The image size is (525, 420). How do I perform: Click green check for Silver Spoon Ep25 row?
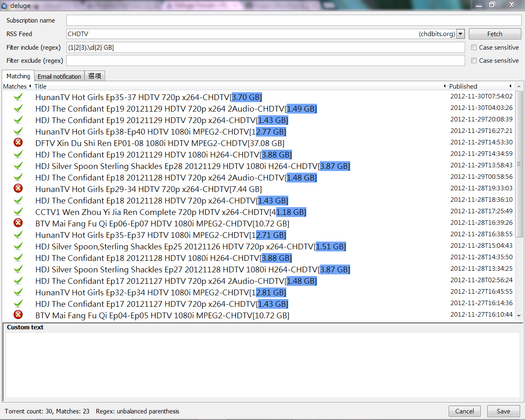coord(18,246)
